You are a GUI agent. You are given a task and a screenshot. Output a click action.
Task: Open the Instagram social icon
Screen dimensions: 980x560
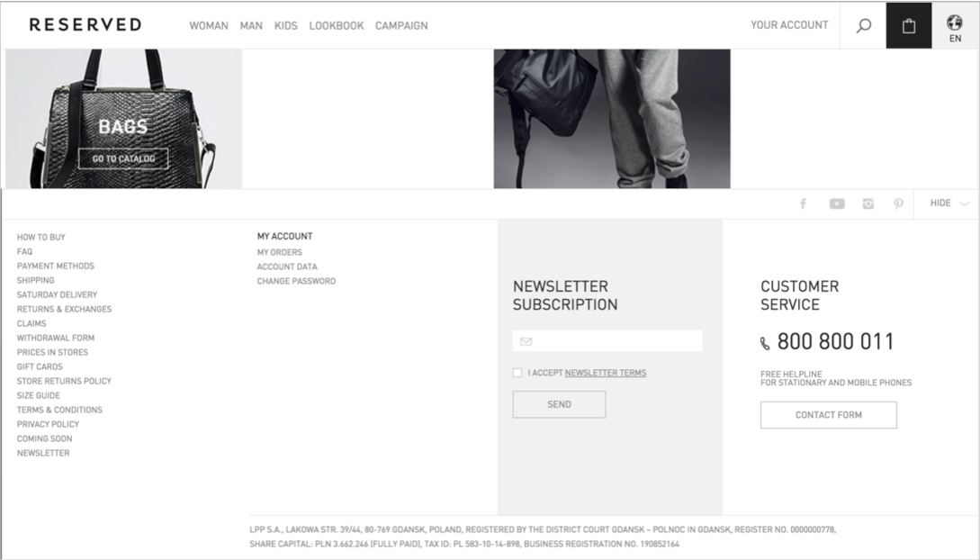tap(868, 203)
